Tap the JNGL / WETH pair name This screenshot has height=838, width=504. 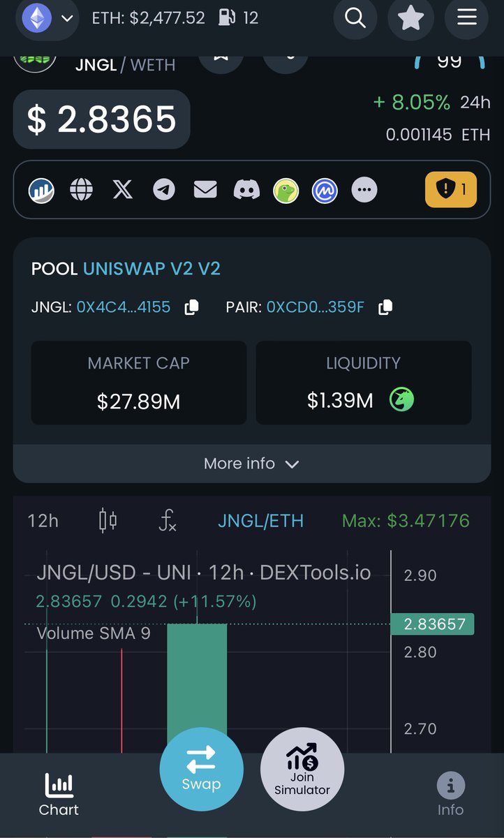click(125, 65)
